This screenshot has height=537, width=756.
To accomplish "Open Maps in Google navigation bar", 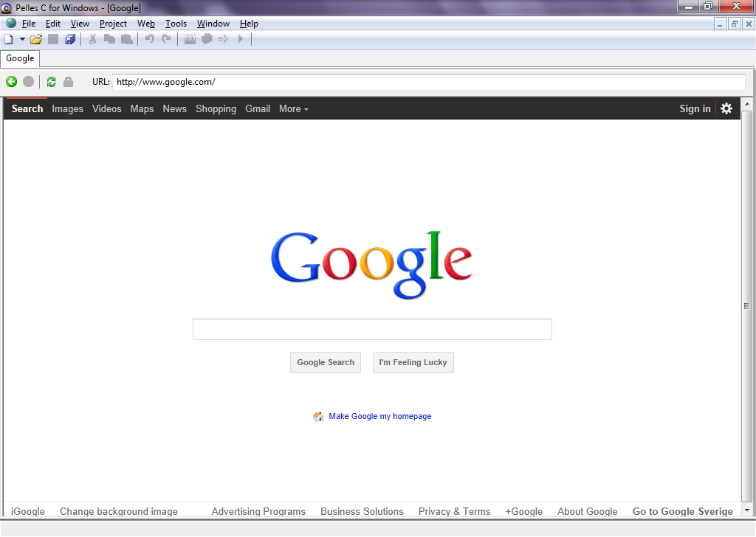I will pos(142,109).
